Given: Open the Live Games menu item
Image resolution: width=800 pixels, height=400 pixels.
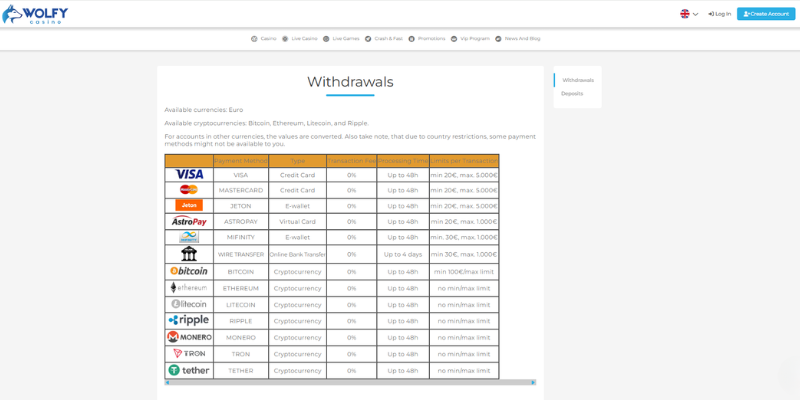Looking at the screenshot, I should pyautogui.click(x=341, y=39).
